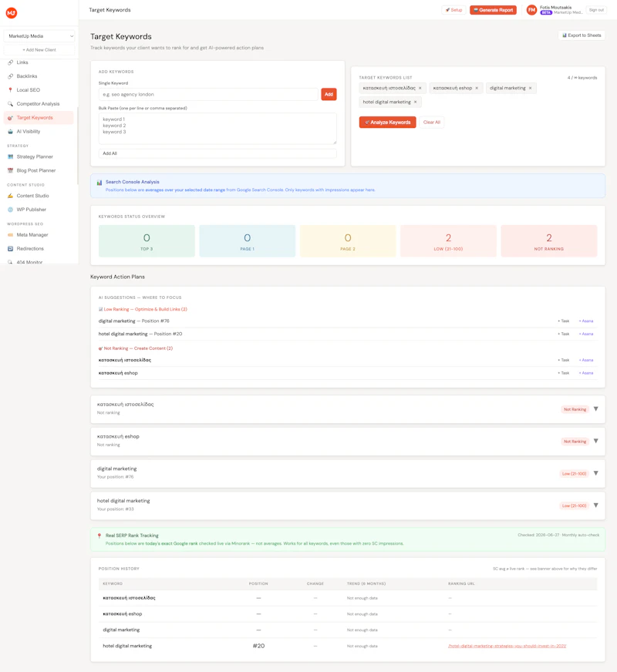This screenshot has height=672, width=617.
Task: Open Redirections menu item
Action: pyautogui.click(x=30, y=249)
